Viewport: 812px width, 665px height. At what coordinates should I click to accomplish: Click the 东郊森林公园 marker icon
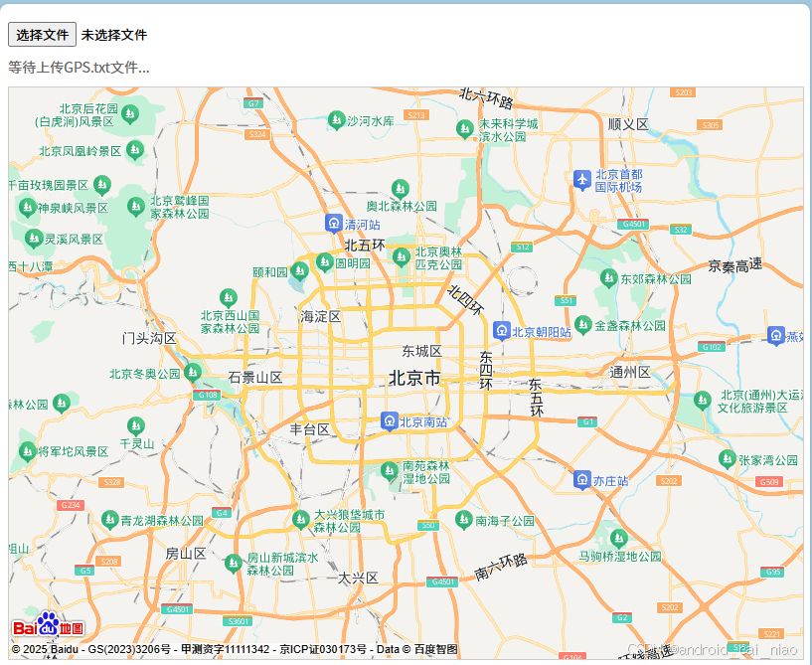point(609,278)
